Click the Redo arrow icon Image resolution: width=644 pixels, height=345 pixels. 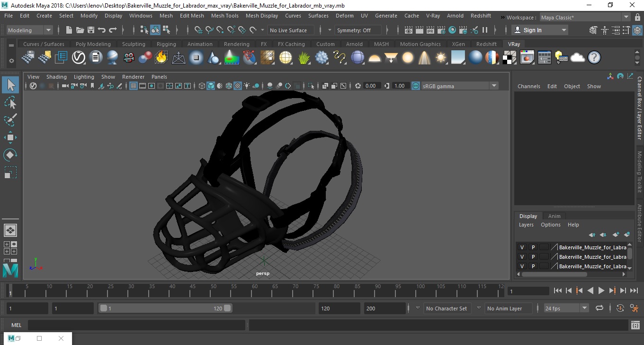point(113,30)
